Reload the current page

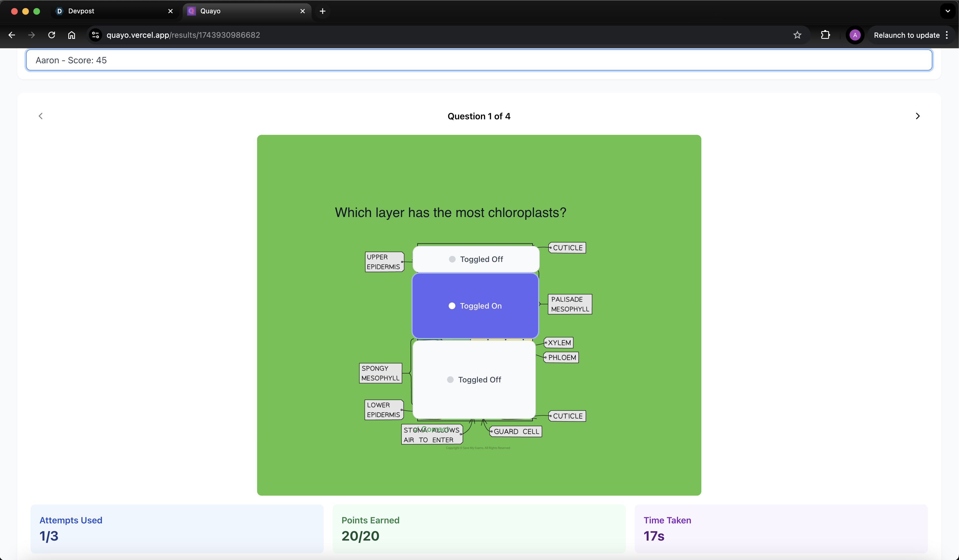pyautogui.click(x=52, y=35)
